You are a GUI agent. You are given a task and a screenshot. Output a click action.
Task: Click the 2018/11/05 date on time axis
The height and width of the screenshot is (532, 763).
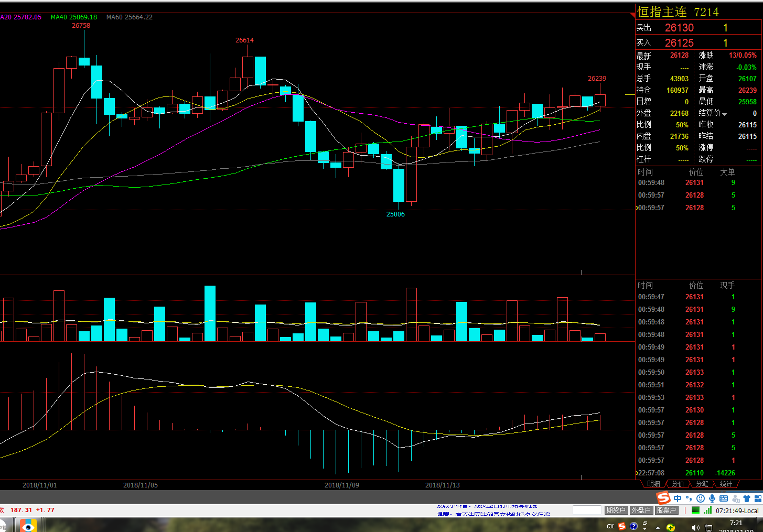pyautogui.click(x=141, y=485)
